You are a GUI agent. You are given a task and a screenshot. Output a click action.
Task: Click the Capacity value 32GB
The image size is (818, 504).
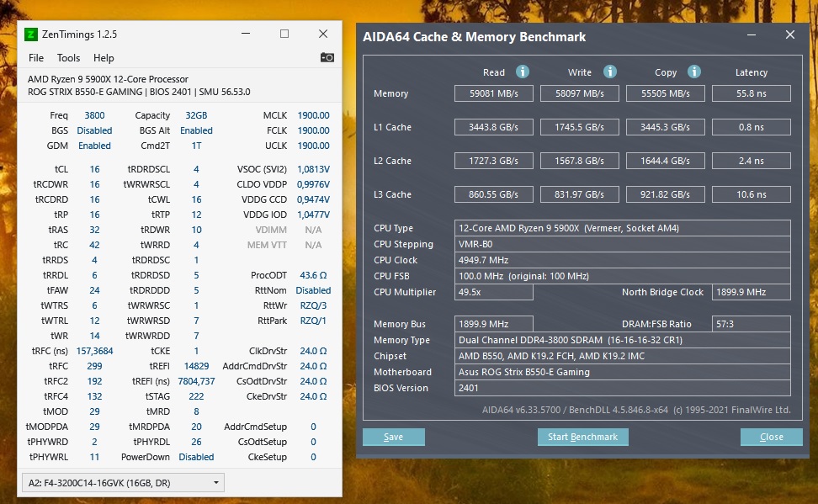tap(196, 115)
